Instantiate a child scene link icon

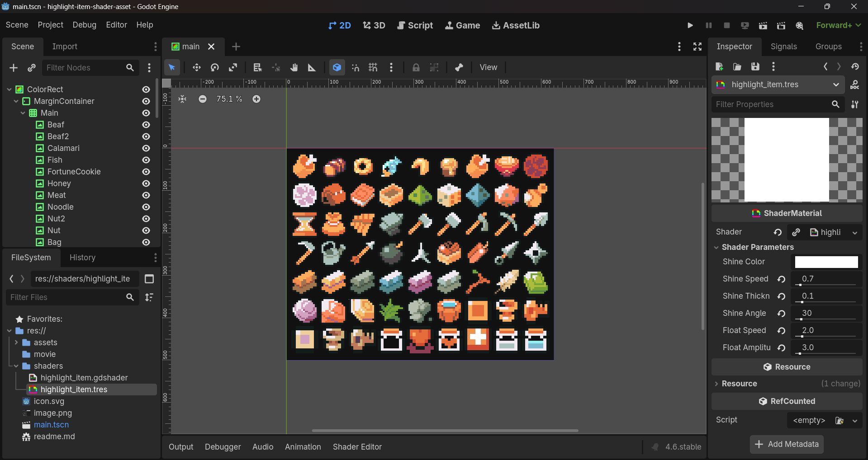pyautogui.click(x=31, y=68)
